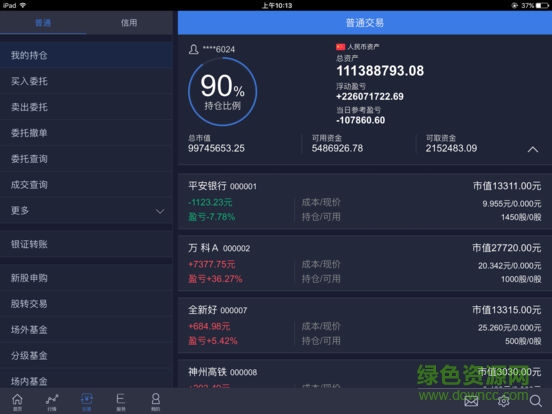Screen dimensions: 552x414
Task: Click 市值27720.00元 in 万科A row
Action: [507, 248]
